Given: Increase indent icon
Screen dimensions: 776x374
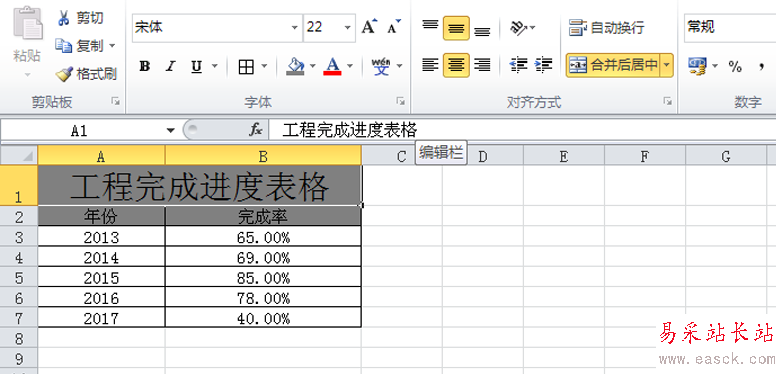Looking at the screenshot, I should coord(543,65).
